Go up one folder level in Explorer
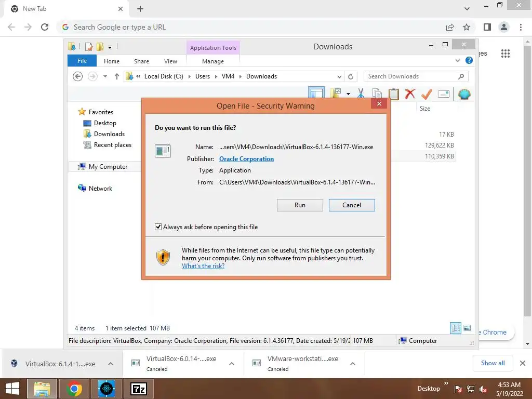 [117, 76]
